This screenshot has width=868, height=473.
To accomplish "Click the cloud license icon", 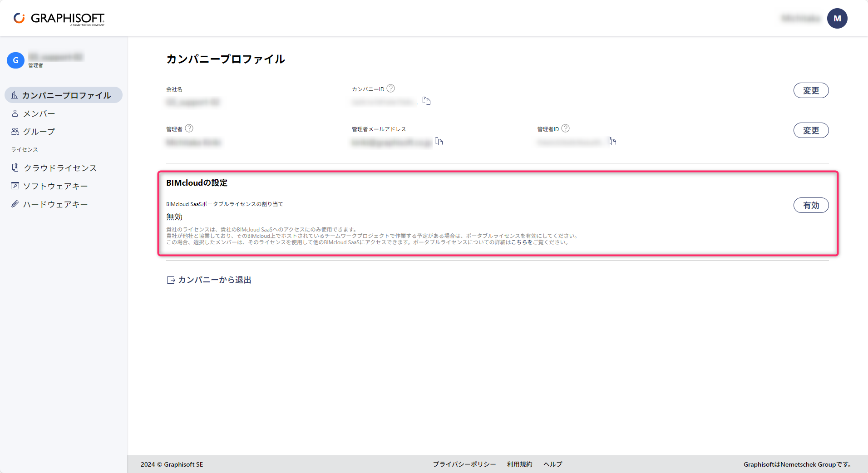I will pyautogui.click(x=15, y=168).
